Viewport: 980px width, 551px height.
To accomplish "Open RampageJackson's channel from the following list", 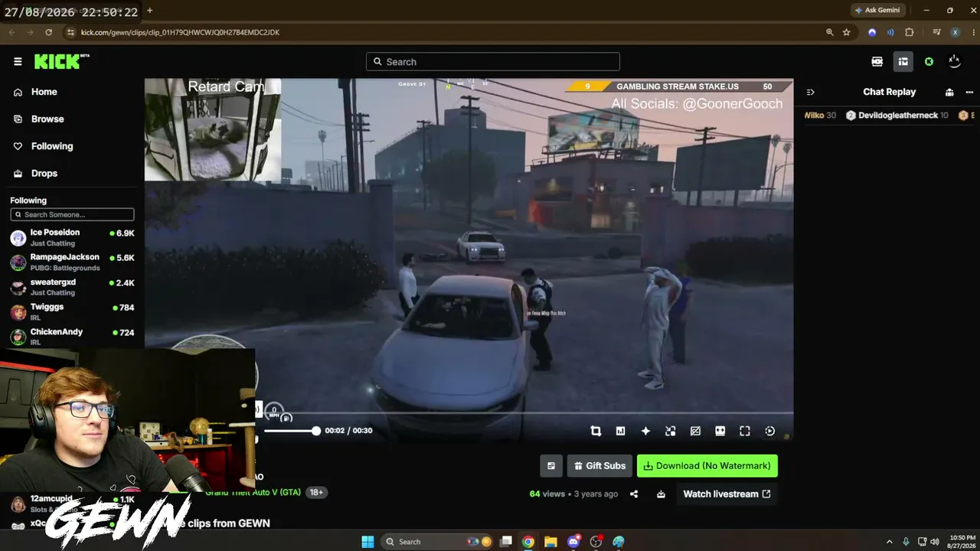I will click(72, 262).
